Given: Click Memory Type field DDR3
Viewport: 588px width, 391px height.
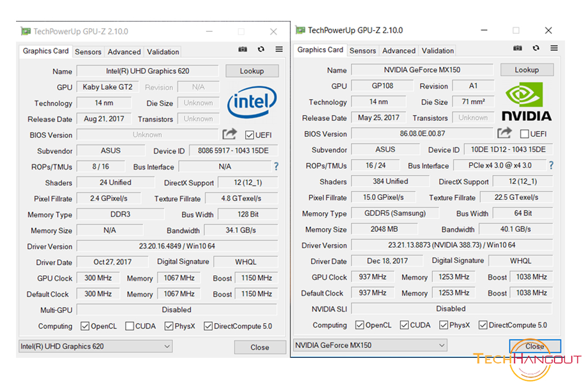Looking at the screenshot, I should tap(120, 214).
